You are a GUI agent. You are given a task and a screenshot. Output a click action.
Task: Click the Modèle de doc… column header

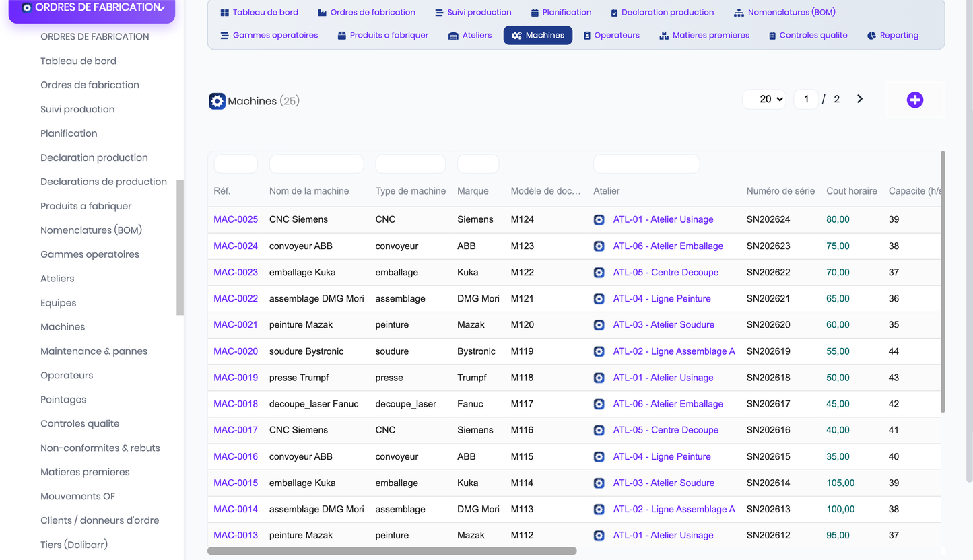545,191
